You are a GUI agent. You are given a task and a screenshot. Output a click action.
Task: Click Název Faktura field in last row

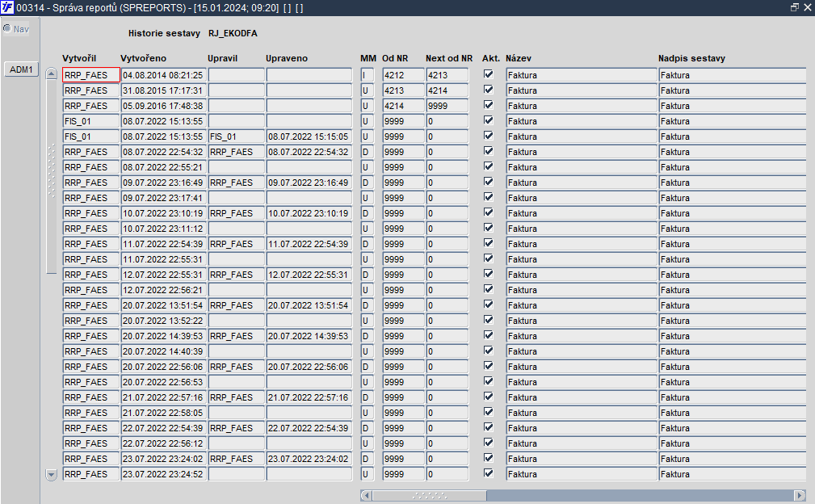click(581, 473)
